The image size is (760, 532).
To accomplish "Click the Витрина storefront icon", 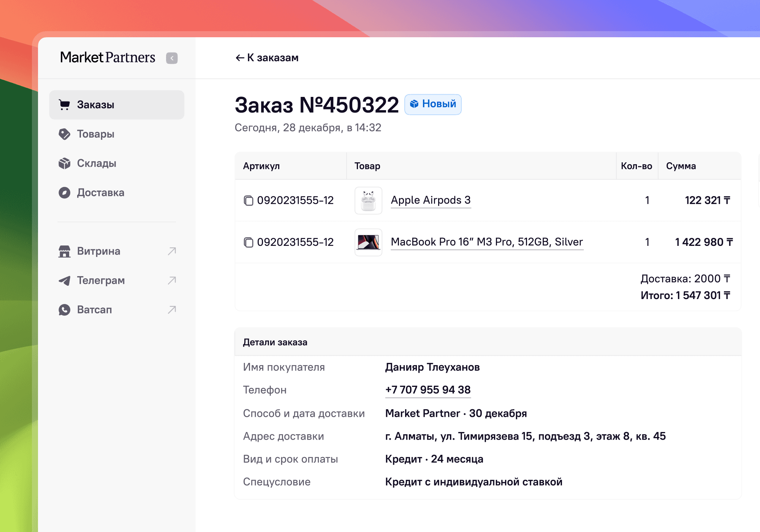I will [x=64, y=251].
